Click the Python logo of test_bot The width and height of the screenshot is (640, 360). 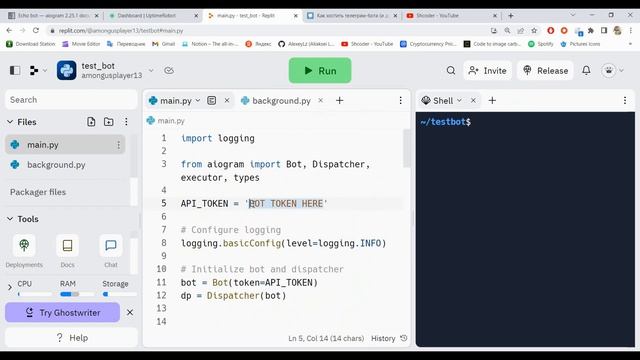[67, 70]
